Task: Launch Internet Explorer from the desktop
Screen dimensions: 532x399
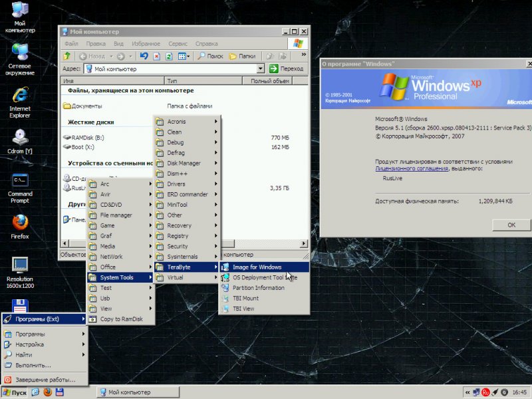Action: click(20, 102)
